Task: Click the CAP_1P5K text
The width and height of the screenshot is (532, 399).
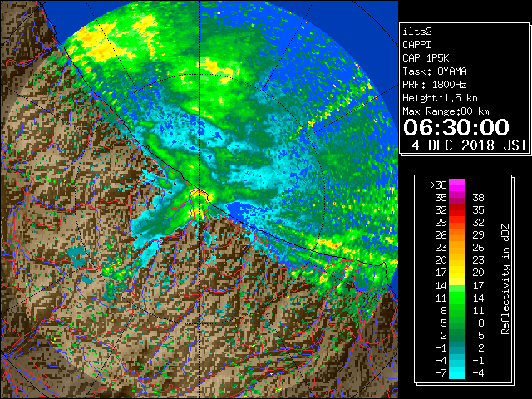Action: (426, 58)
